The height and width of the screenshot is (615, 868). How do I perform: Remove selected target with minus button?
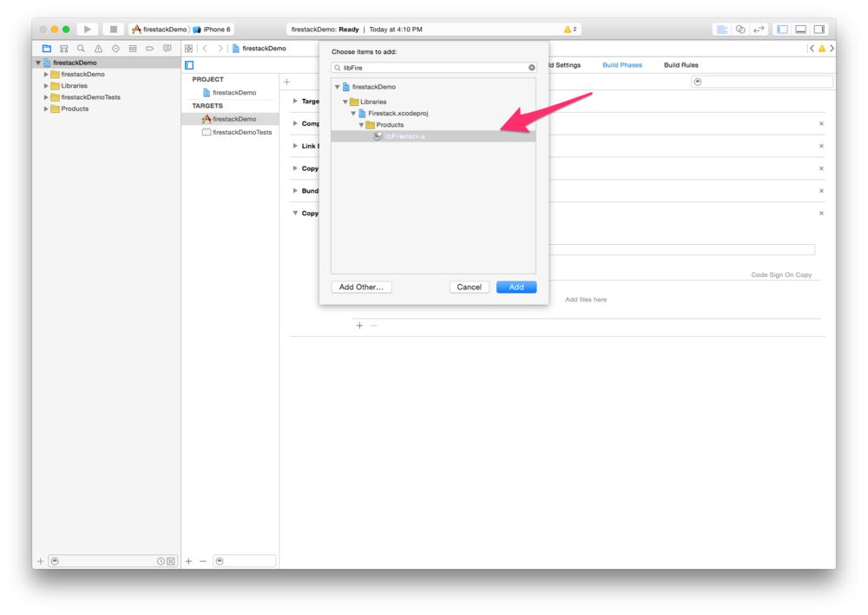pyautogui.click(x=202, y=561)
